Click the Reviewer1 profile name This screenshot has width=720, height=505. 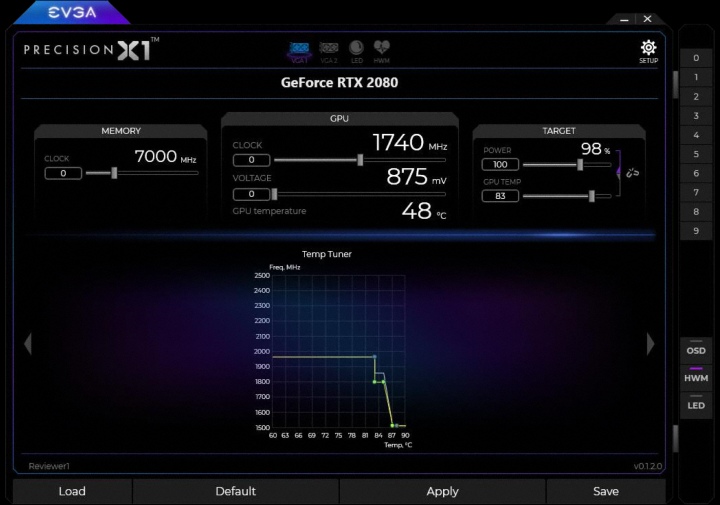click(x=49, y=466)
